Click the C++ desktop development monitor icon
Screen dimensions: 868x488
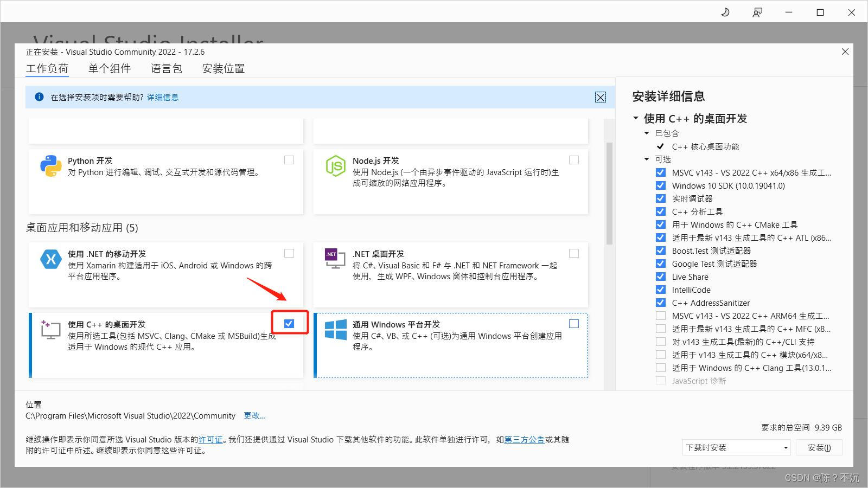pyautogui.click(x=50, y=329)
